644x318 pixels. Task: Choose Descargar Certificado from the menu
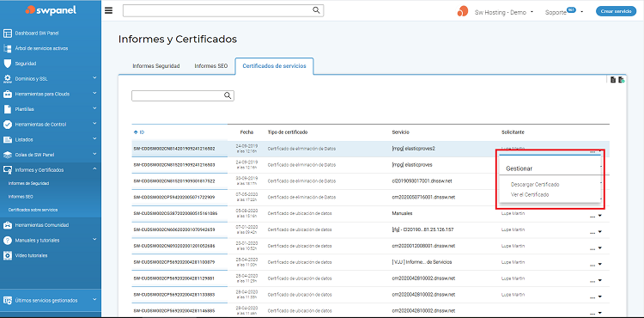(535, 185)
